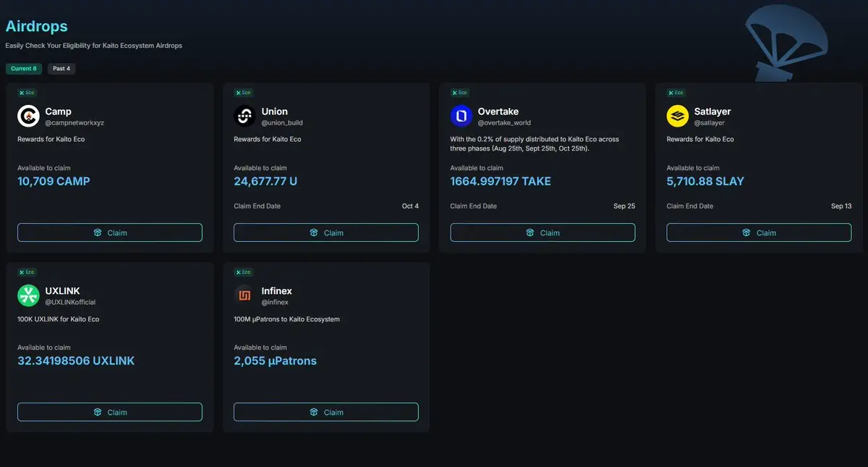This screenshot has width=868, height=467.
Task: Click Union's Claim End Date label
Action: coord(257,206)
